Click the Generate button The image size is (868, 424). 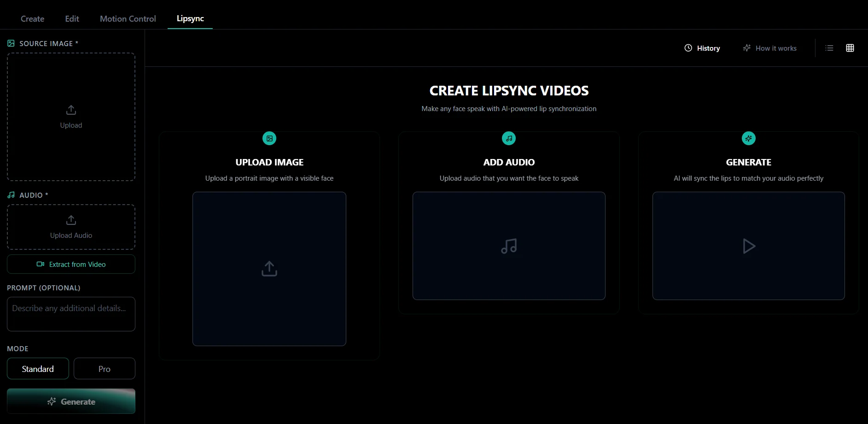(x=71, y=401)
